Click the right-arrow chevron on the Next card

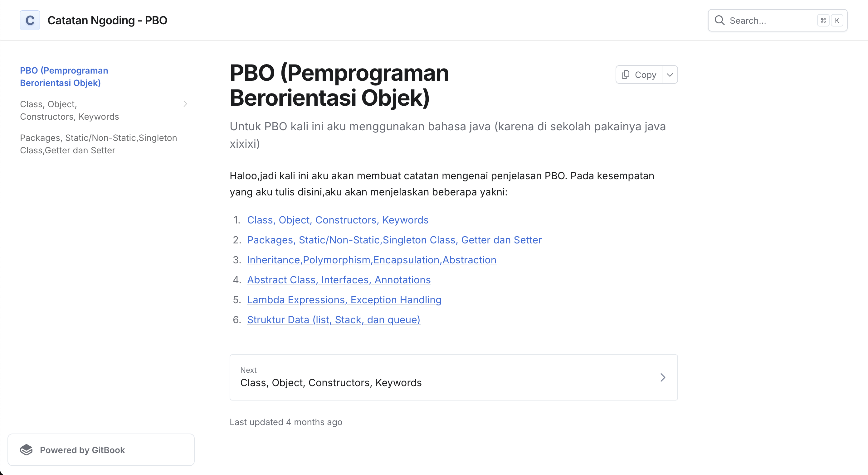point(663,377)
